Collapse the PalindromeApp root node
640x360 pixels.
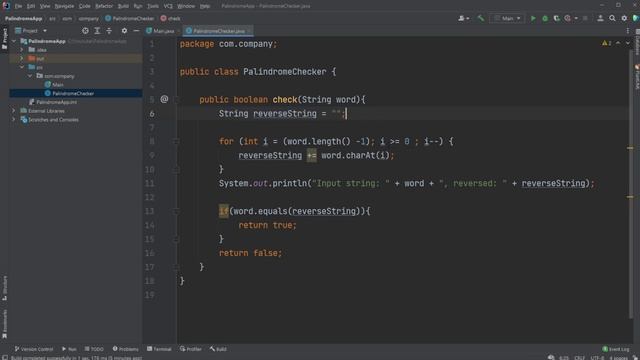point(14,41)
